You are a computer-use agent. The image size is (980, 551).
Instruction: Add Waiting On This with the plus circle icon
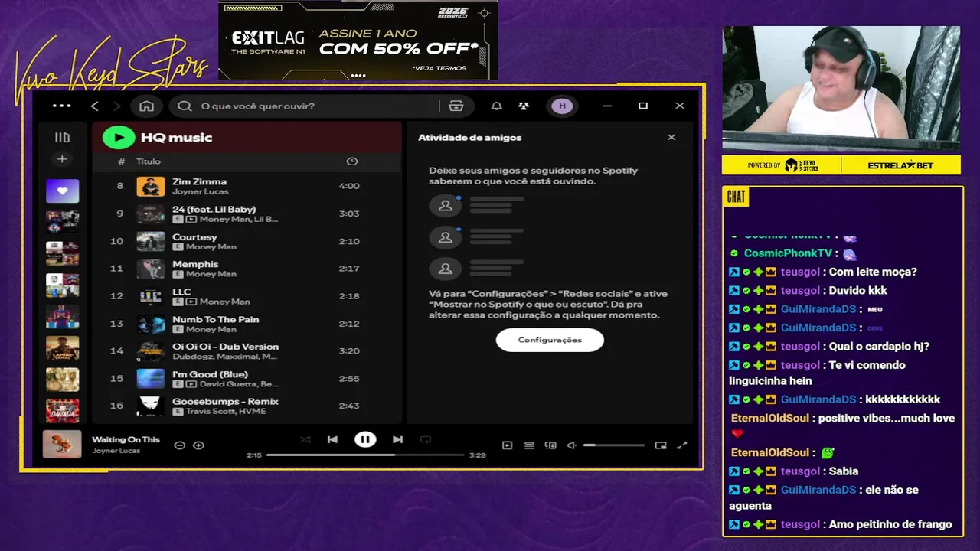click(x=198, y=445)
